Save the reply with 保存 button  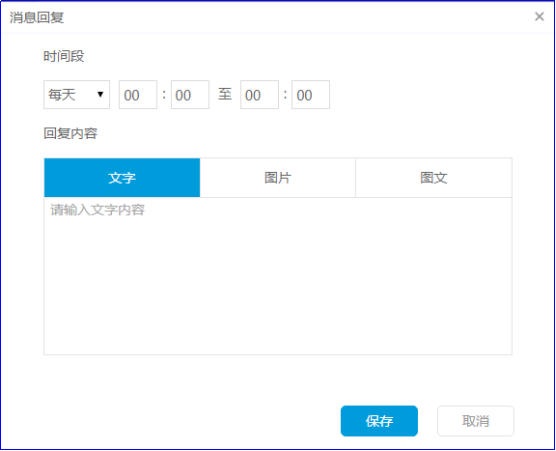pos(379,421)
